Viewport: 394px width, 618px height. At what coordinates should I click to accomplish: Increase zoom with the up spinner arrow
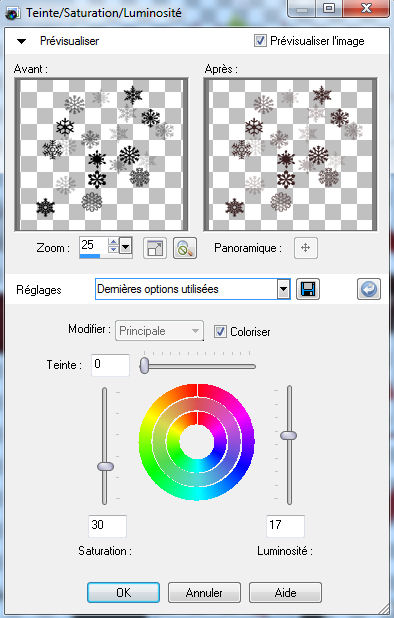click(x=113, y=242)
